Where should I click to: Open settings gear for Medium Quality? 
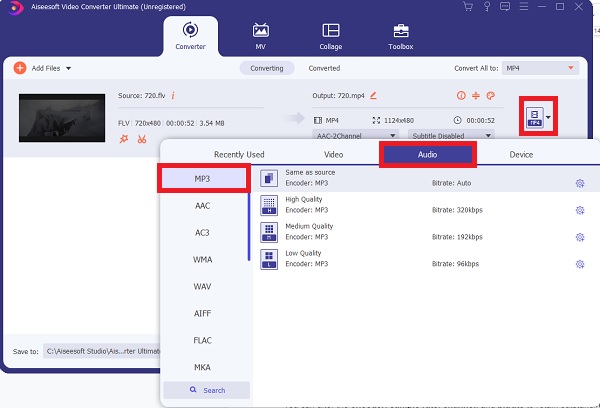580,237
